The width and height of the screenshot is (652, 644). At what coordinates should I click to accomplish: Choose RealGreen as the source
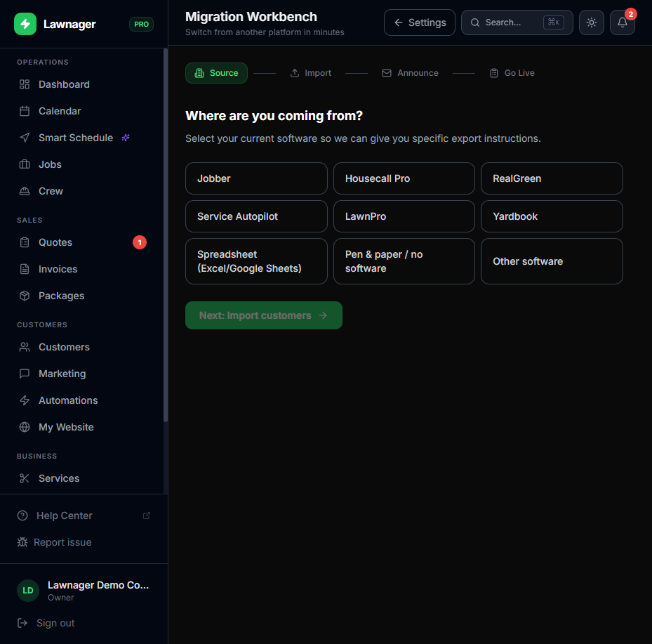(552, 178)
